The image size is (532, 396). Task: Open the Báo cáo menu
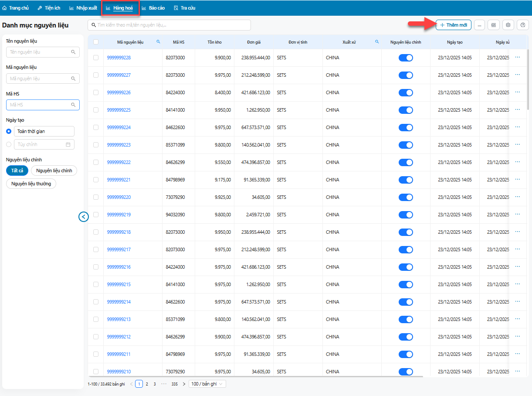click(153, 8)
